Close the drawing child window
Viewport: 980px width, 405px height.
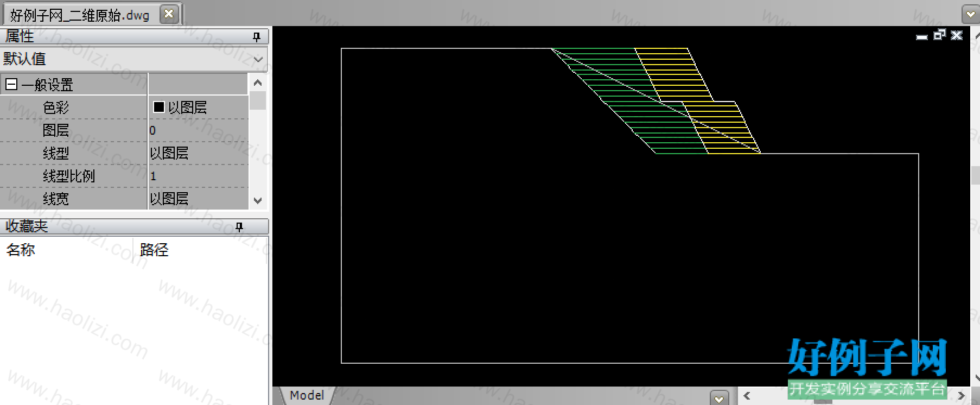coord(957,35)
